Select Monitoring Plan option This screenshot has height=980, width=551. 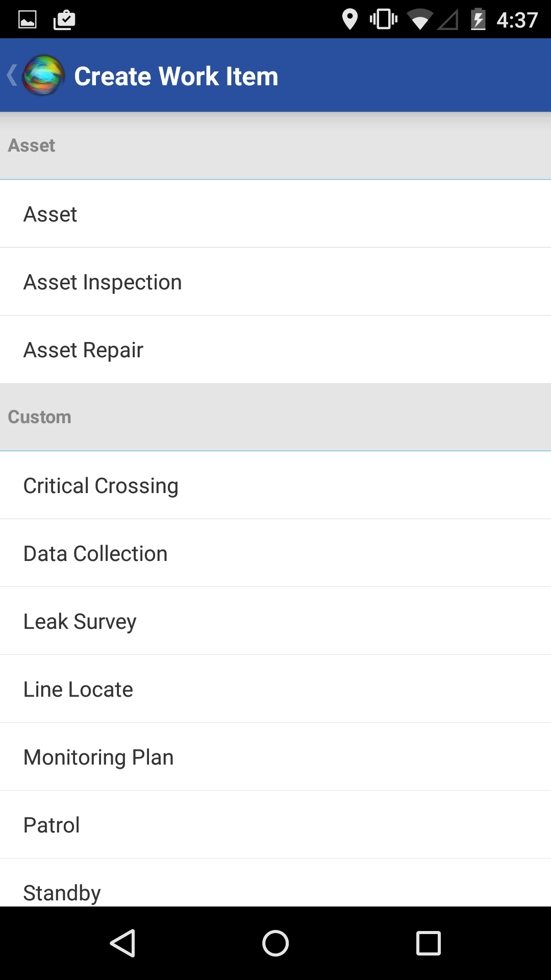[x=275, y=756]
